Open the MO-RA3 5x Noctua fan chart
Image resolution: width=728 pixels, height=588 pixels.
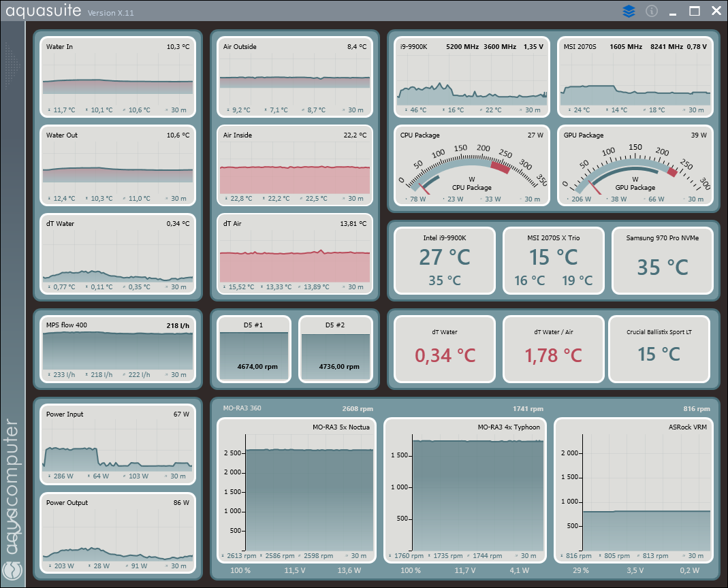coord(296,491)
